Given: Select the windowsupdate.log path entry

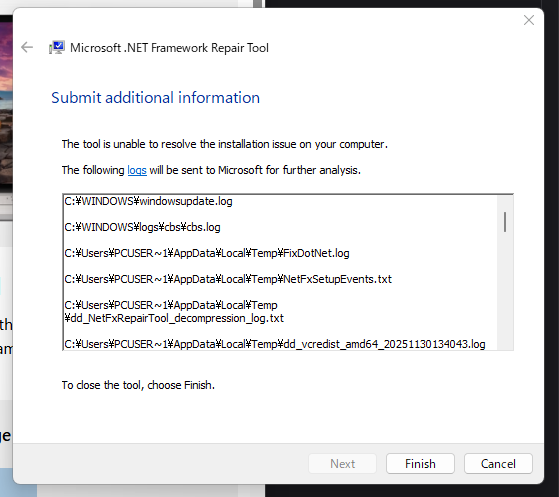Looking at the screenshot, I should click(x=148, y=201).
